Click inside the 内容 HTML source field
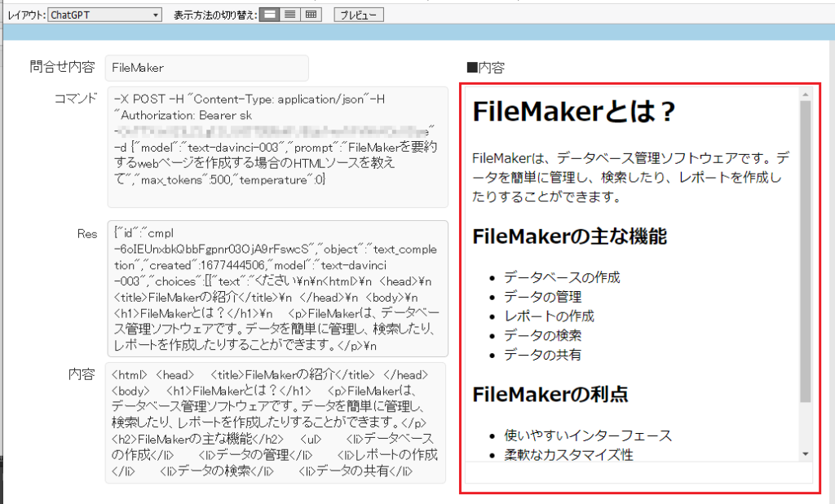This screenshot has height=504, width=835. coord(277,422)
